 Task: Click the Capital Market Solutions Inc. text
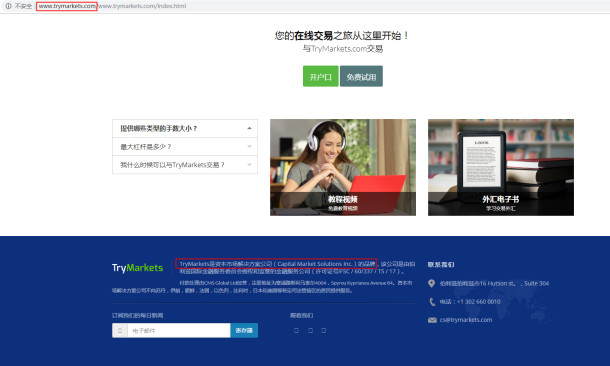pyautogui.click(x=315, y=264)
